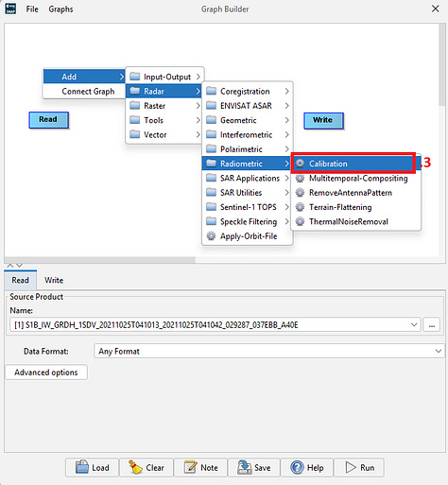The width and height of the screenshot is (448, 485).
Task: Expand the Input-Output submenu arrow
Action: (x=198, y=77)
